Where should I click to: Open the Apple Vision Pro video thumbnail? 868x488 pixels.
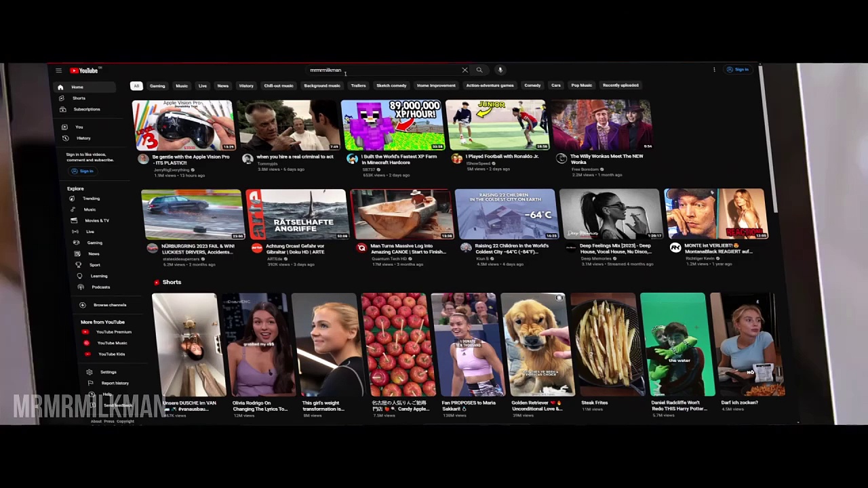[x=182, y=125]
